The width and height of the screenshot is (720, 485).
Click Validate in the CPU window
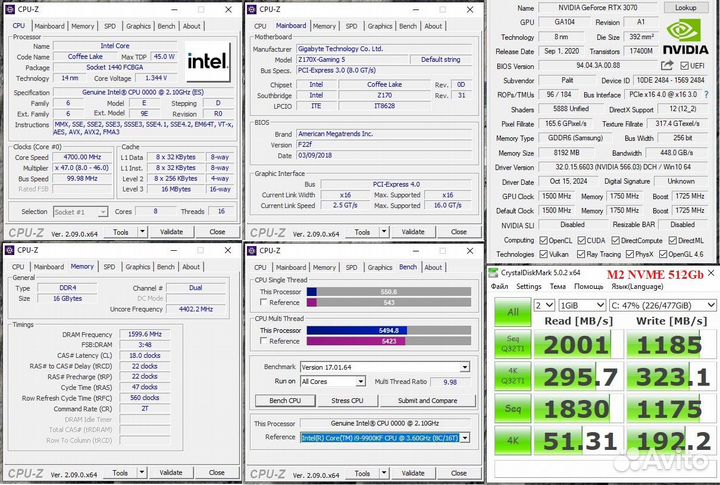[171, 232]
